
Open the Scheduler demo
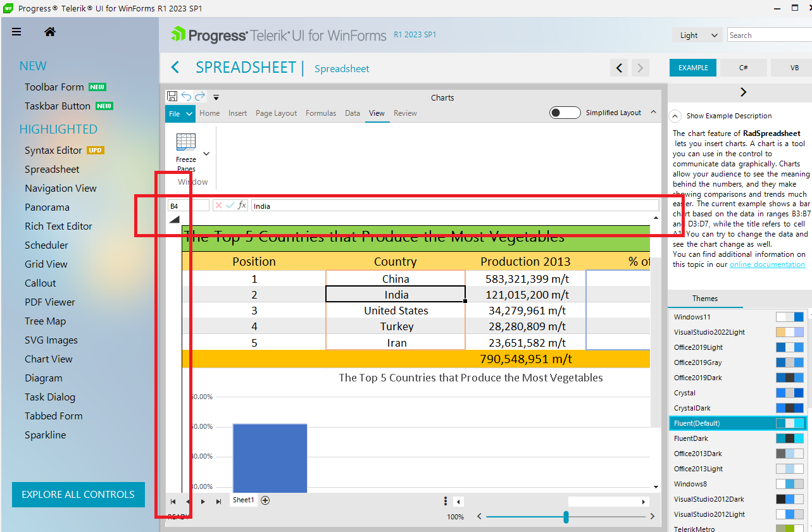[46, 245]
